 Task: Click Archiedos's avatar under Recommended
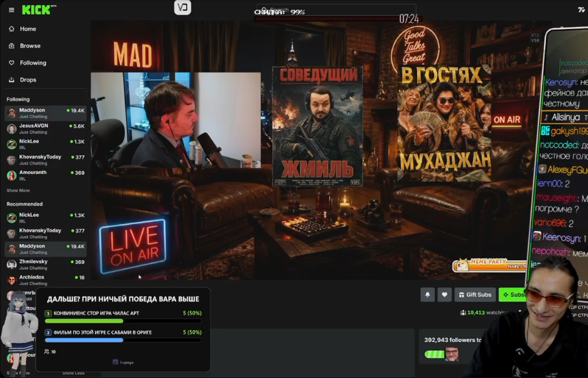click(x=12, y=280)
